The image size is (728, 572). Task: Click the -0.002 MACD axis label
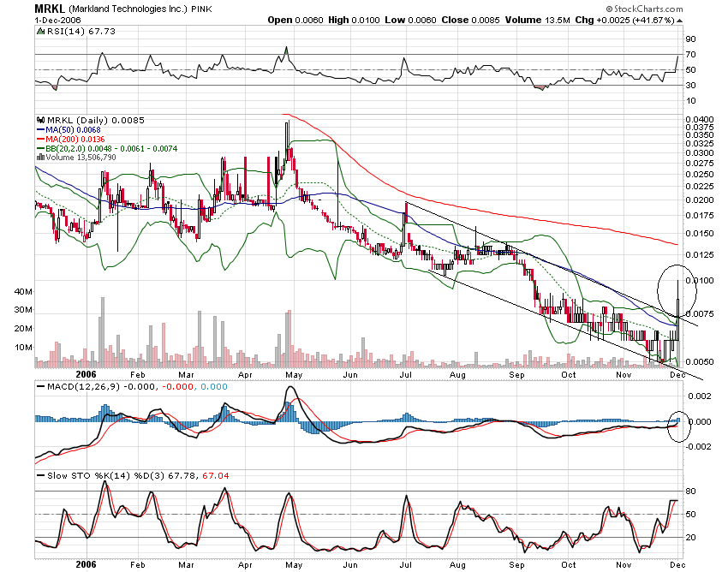point(697,447)
